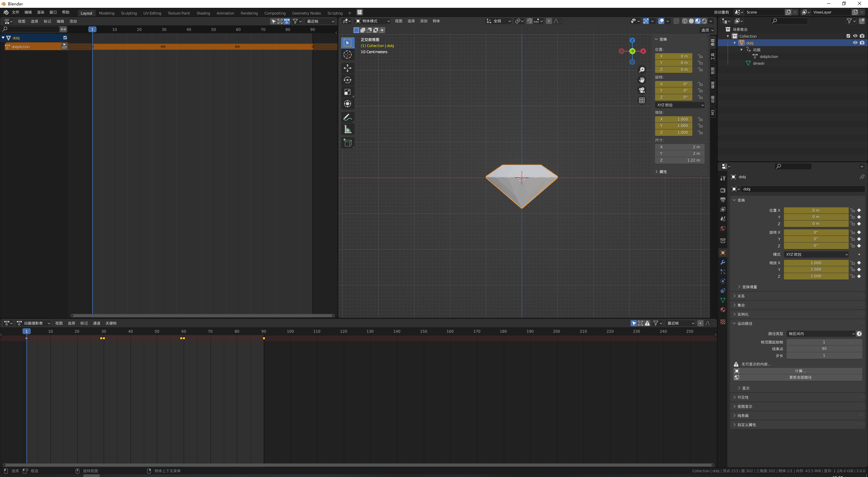Select the Scale tool icon
This screenshot has height=477, width=868.
pos(348,92)
